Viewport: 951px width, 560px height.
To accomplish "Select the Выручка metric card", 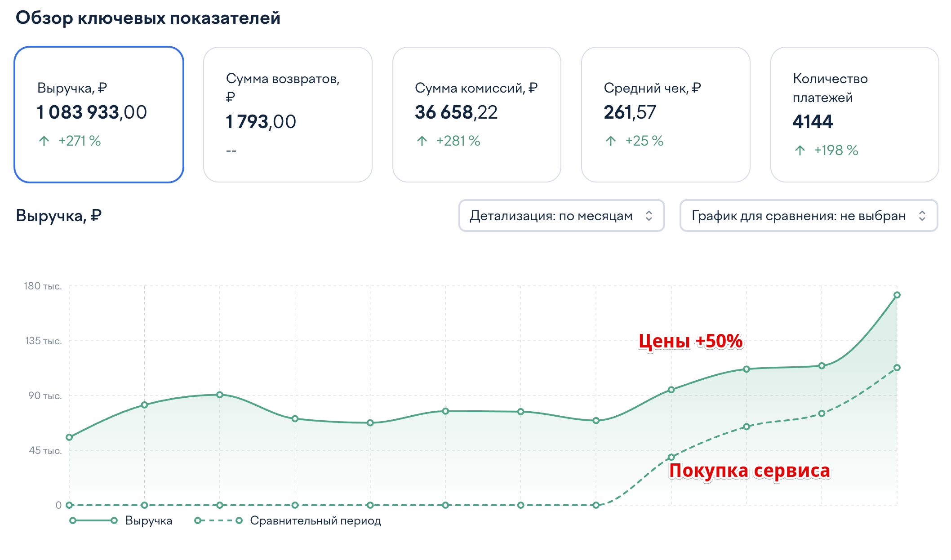I will (99, 115).
